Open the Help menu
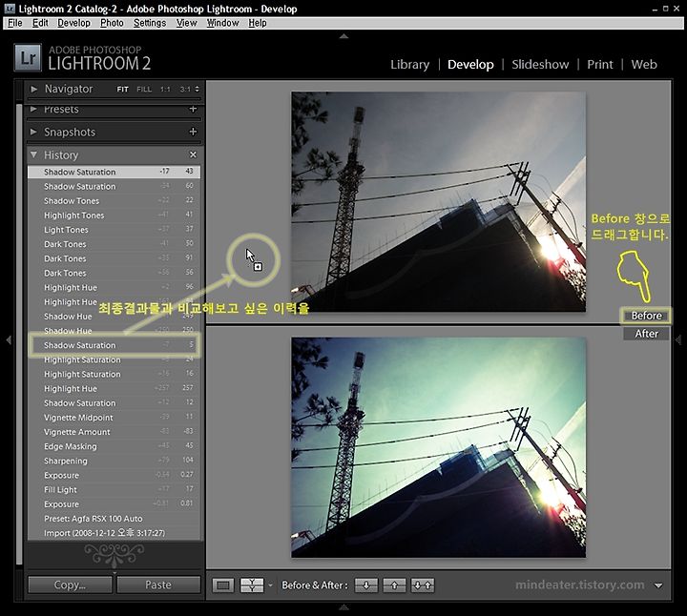The width and height of the screenshot is (687, 616). (x=258, y=23)
